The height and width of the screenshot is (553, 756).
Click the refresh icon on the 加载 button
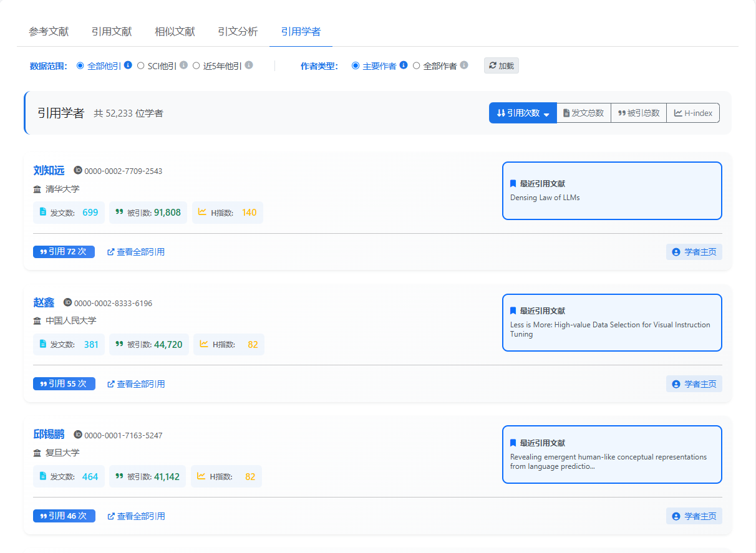[493, 65]
